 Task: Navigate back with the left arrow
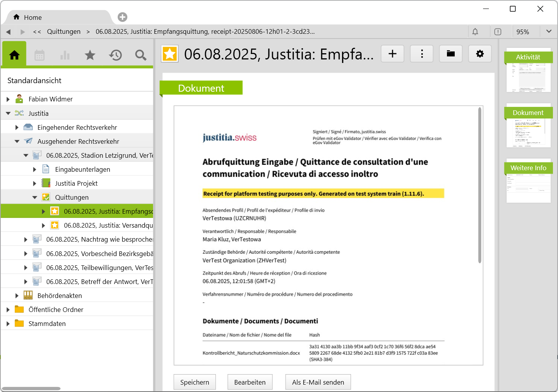point(9,32)
